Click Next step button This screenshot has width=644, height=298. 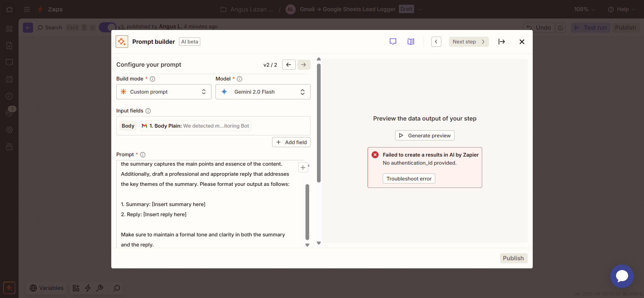pos(469,42)
